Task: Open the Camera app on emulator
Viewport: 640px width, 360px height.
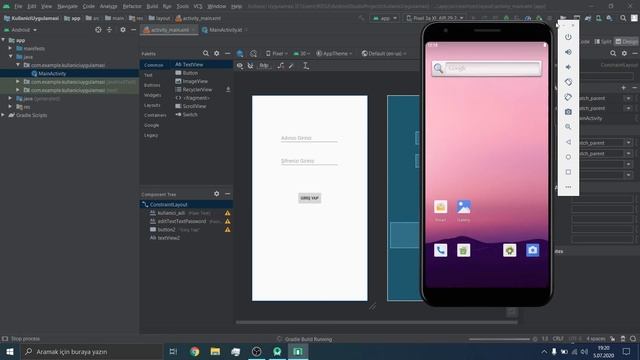Action: click(532, 250)
